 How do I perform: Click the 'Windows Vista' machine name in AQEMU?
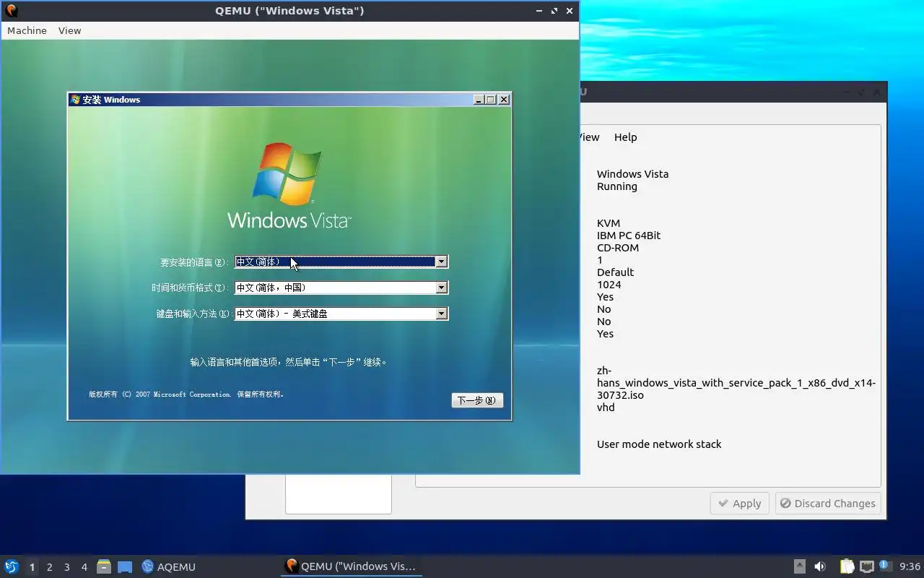(632, 174)
